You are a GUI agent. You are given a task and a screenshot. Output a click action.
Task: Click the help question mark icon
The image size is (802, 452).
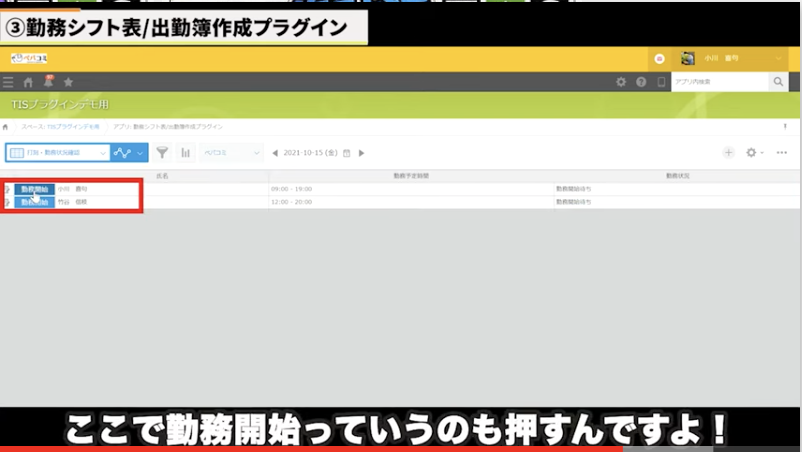640,82
